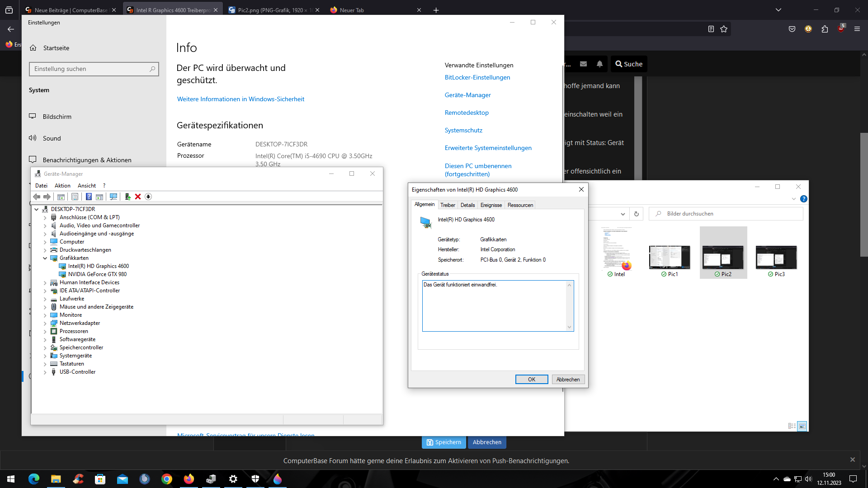This screenshot has width=868, height=488.
Task: Click OK in the HD Graphics properties
Action: pyautogui.click(x=532, y=380)
